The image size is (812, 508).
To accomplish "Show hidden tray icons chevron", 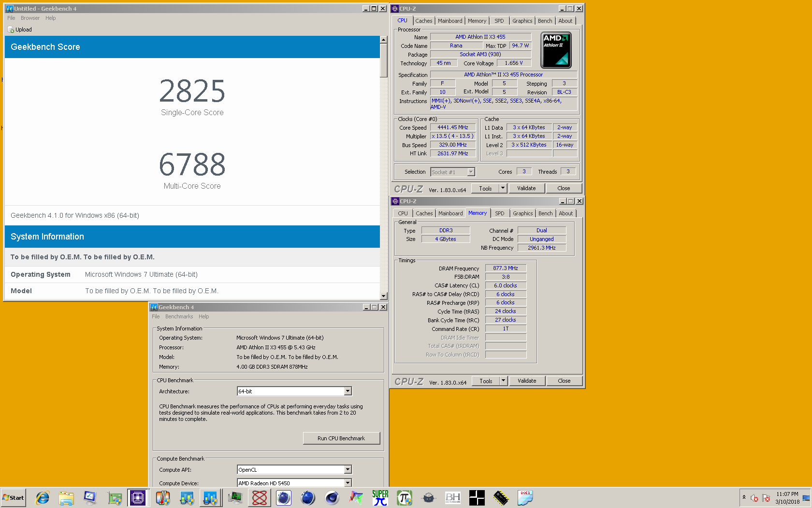I will coord(744,497).
